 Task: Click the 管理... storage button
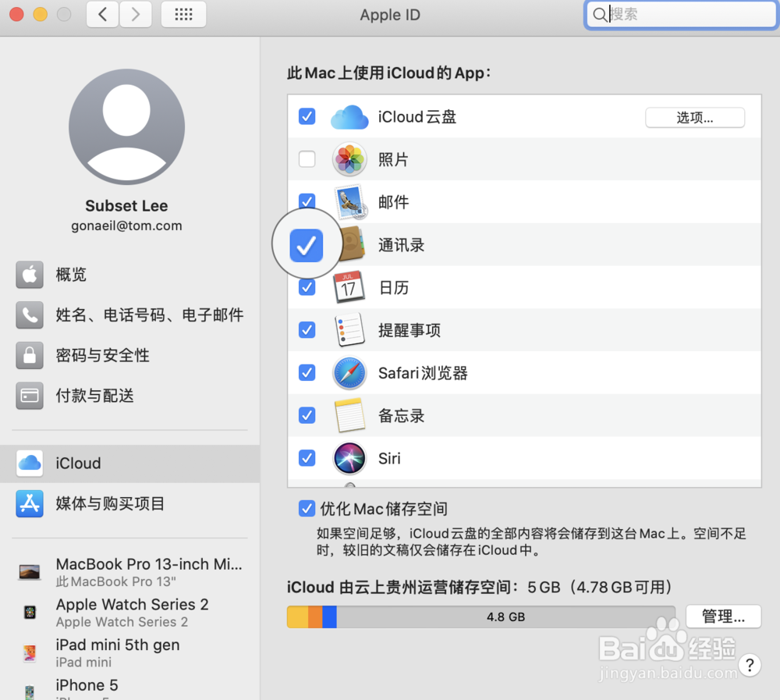tap(723, 616)
